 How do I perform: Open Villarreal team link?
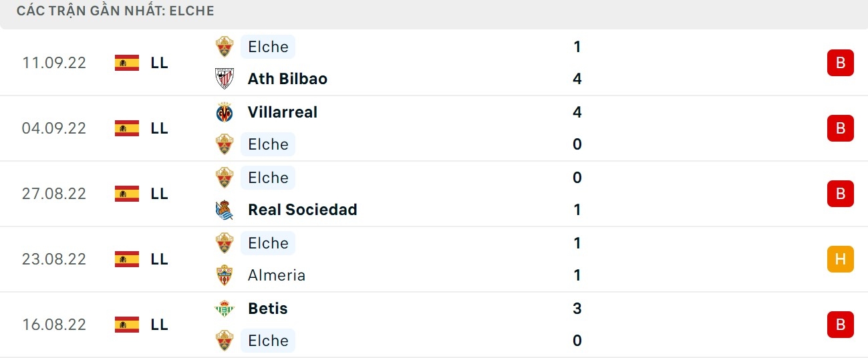tap(282, 112)
